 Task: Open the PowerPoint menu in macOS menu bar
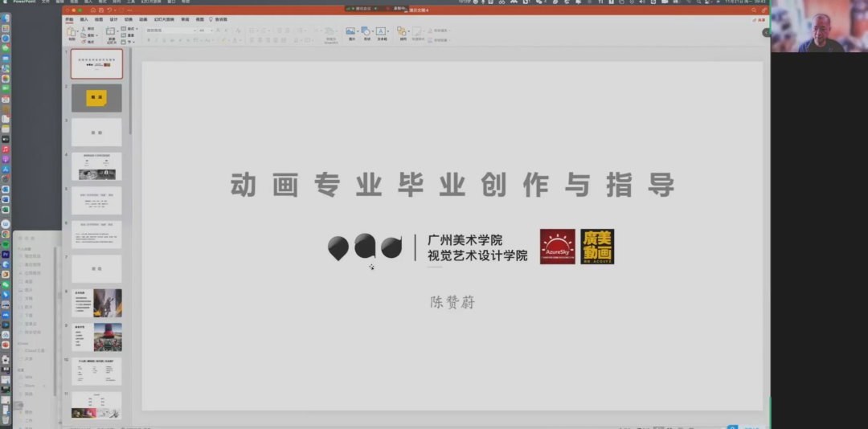[24, 2]
